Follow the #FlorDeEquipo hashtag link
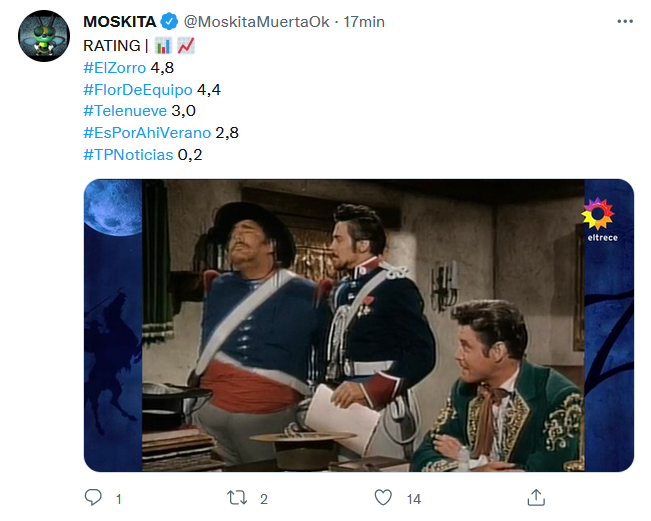 138,90
